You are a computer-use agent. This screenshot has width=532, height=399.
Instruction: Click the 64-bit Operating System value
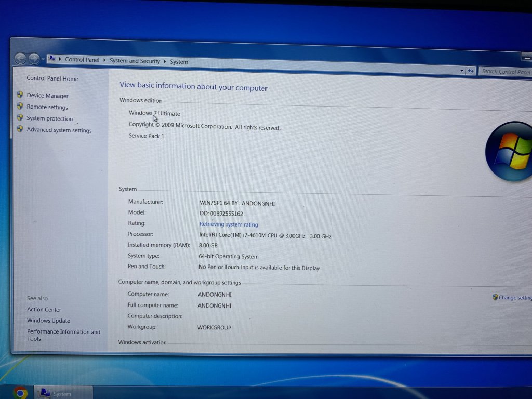pyautogui.click(x=229, y=256)
